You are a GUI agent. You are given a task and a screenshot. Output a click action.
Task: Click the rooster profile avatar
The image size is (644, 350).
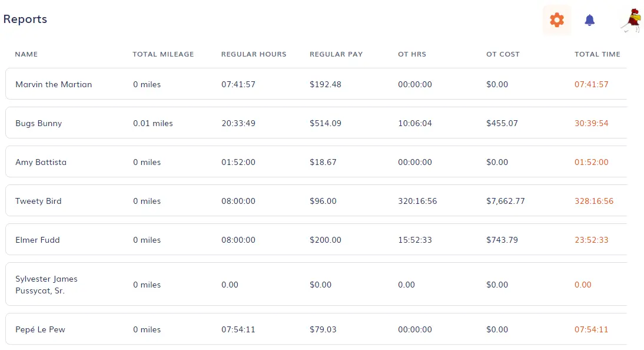tap(629, 19)
